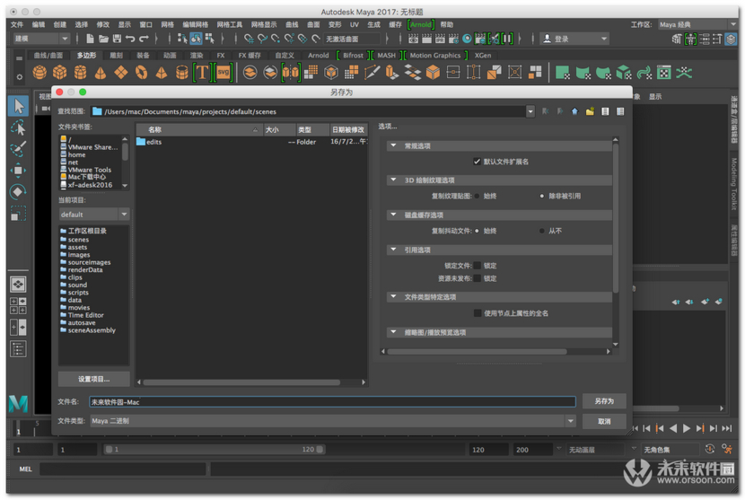745x500 pixels.
Task: Click the play forward button in timeline
Action: pos(687,429)
